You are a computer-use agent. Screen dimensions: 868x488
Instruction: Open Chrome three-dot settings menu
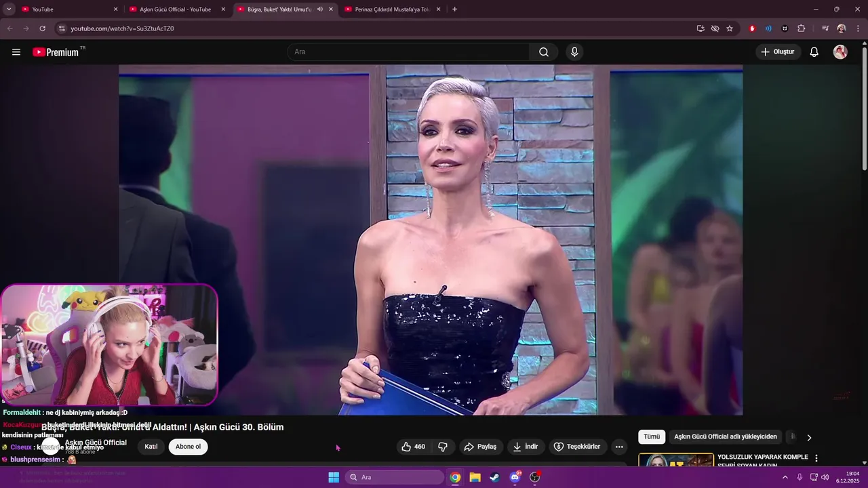[858, 28]
